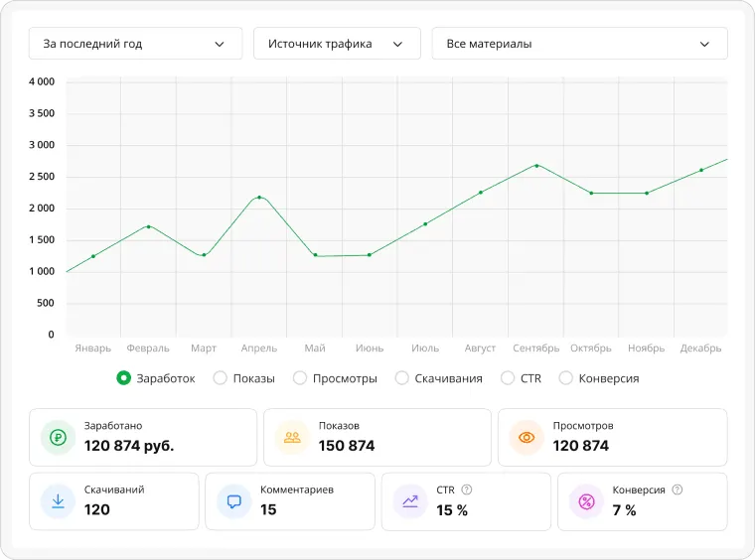Click the '4 000' y-axis label
Viewport: 755px width, 560px height.
click(42, 81)
